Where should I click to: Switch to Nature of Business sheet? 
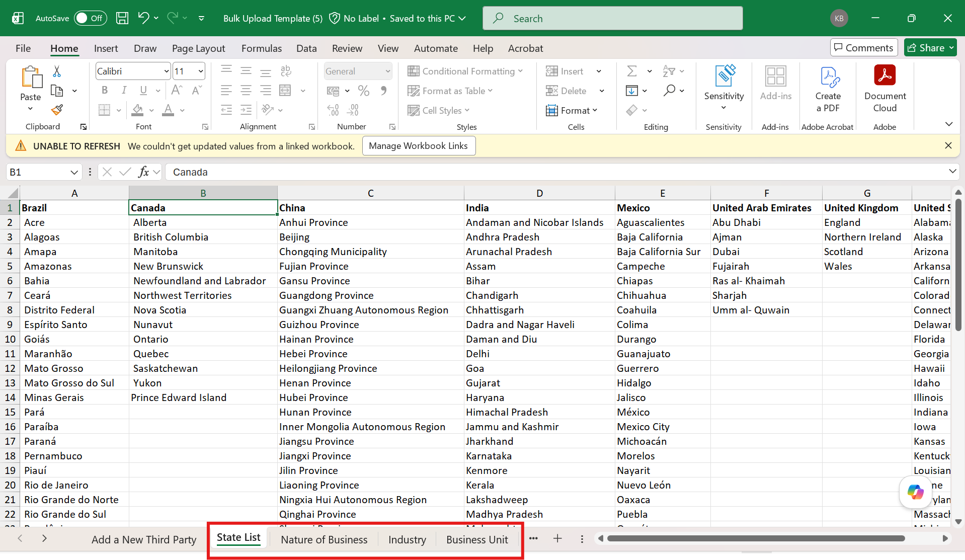[324, 539]
